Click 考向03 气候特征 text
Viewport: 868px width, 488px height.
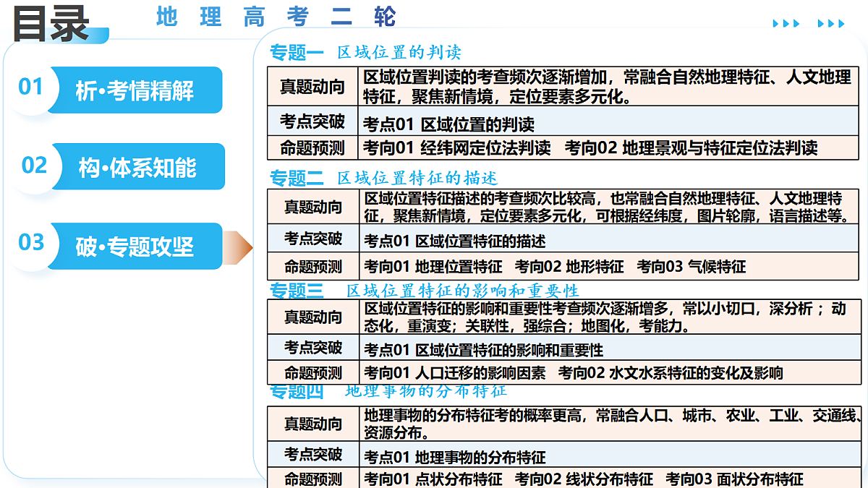click(x=691, y=266)
